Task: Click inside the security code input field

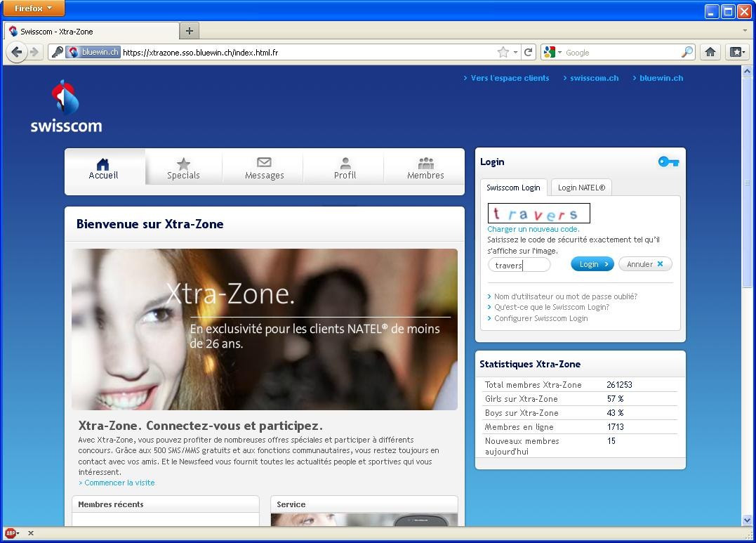Action: click(519, 265)
